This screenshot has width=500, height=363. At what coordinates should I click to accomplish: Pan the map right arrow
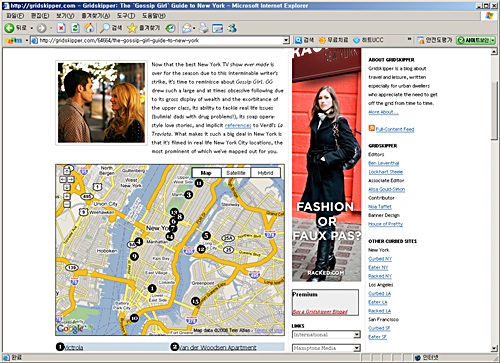point(71,179)
